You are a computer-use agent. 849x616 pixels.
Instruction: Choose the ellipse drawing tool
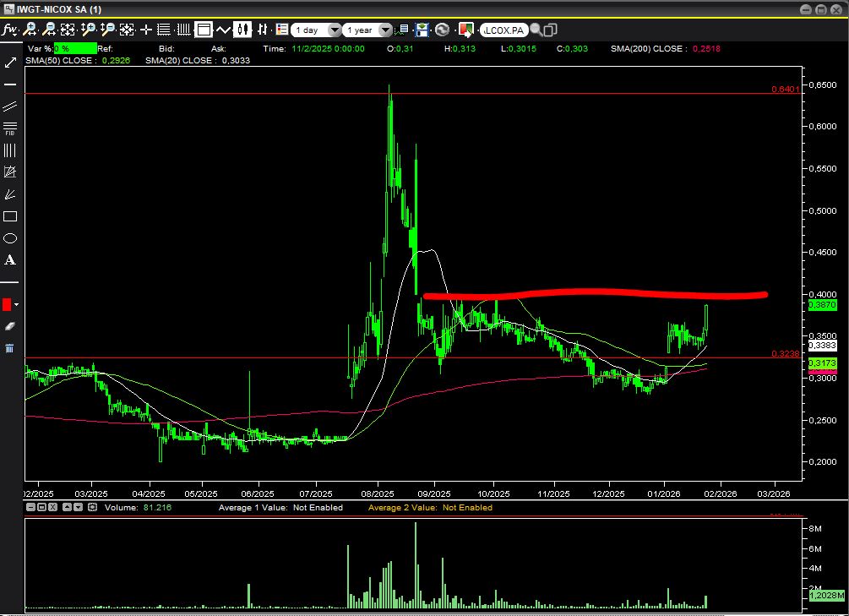tap(10, 238)
